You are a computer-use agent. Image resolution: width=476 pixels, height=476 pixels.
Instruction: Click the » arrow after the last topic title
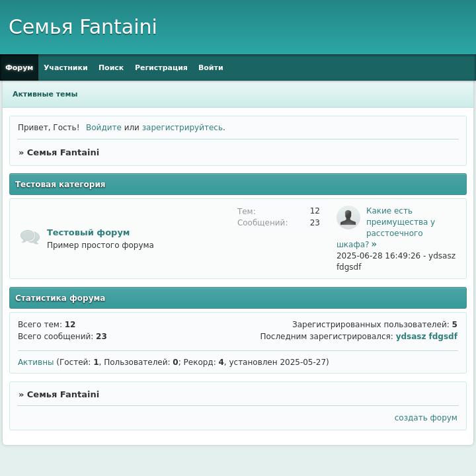coord(374,245)
